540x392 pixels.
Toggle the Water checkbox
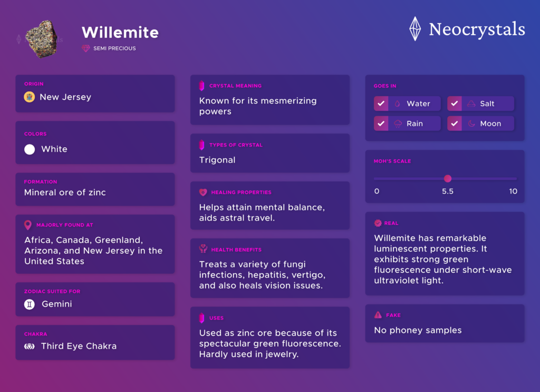(381, 103)
